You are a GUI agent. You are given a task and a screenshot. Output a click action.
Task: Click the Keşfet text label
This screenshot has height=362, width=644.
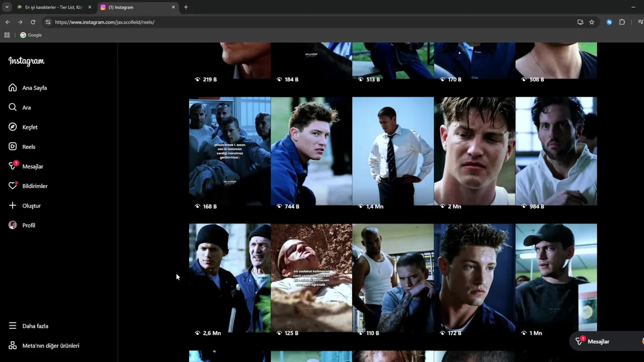coord(30,127)
